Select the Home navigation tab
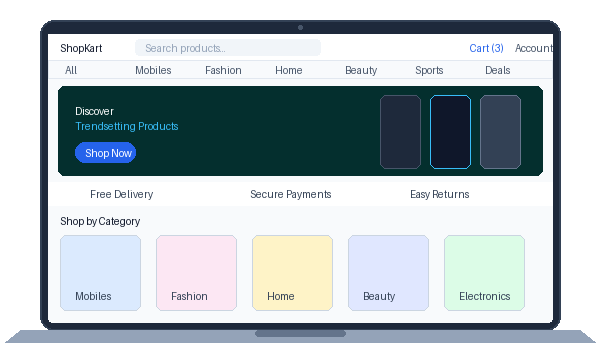 click(x=289, y=70)
